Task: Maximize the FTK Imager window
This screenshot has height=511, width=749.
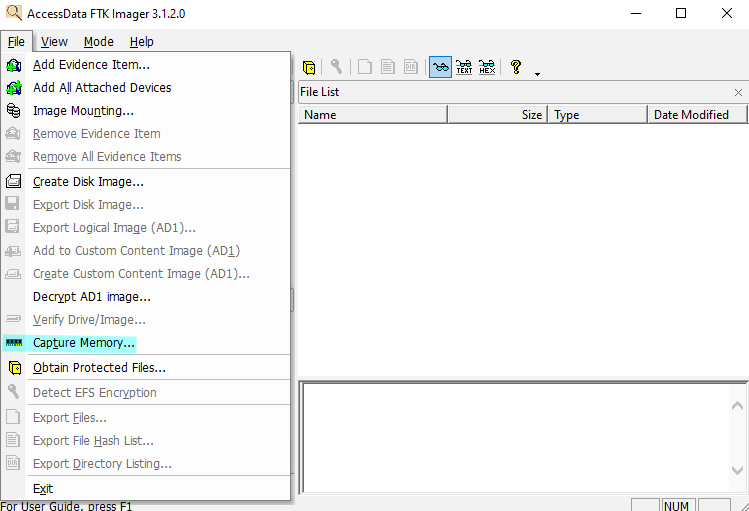Action: pos(681,13)
